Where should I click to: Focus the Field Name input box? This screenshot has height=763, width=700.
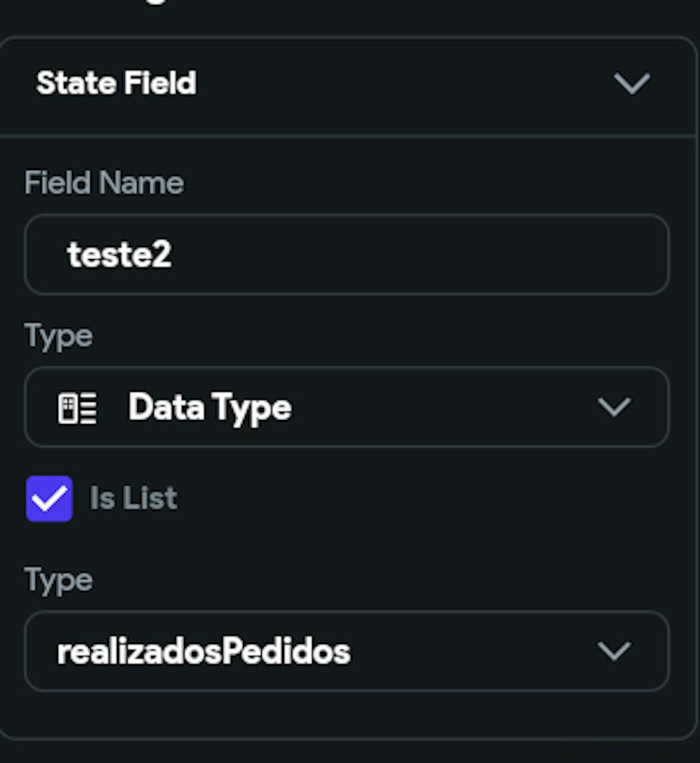346,254
